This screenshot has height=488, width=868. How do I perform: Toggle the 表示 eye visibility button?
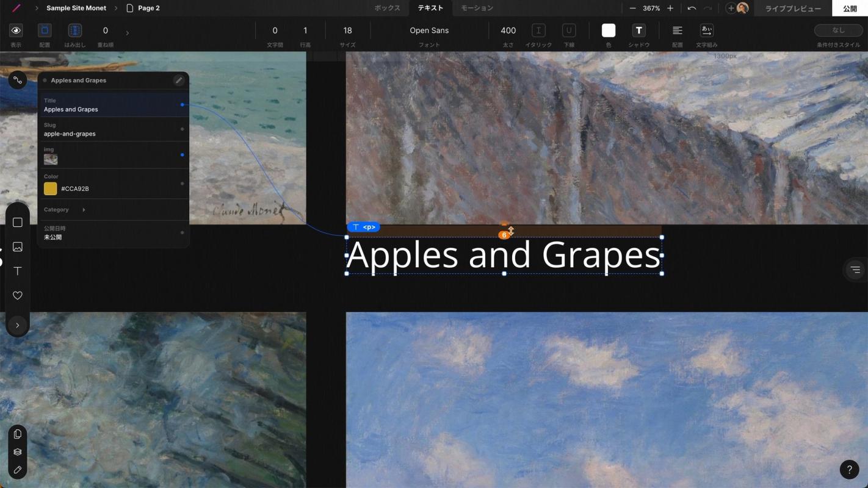(16, 30)
